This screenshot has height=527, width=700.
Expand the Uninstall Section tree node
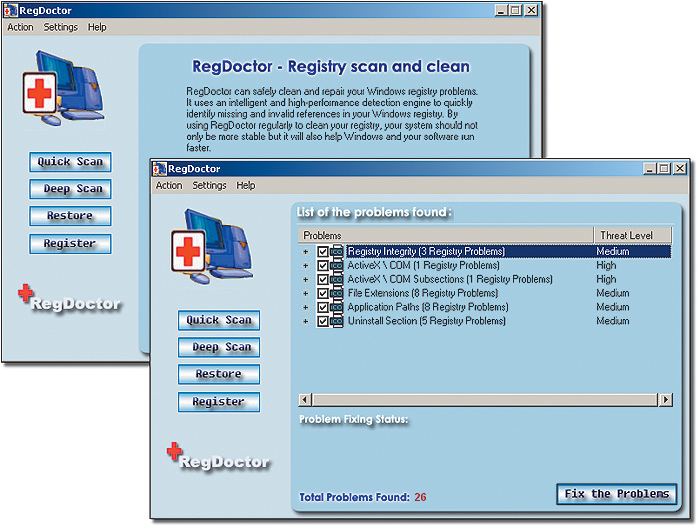[x=305, y=321]
